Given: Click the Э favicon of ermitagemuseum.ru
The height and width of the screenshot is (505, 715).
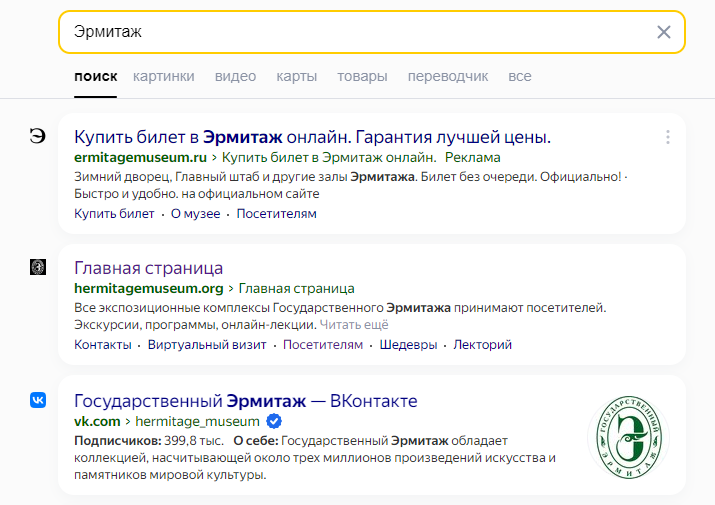Looking at the screenshot, I should (38, 135).
